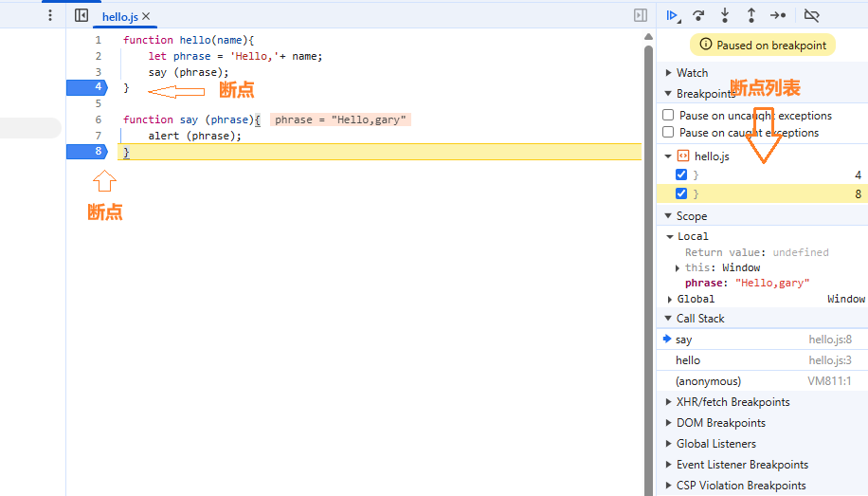
Task: Expand the Global scope
Action: click(x=670, y=300)
